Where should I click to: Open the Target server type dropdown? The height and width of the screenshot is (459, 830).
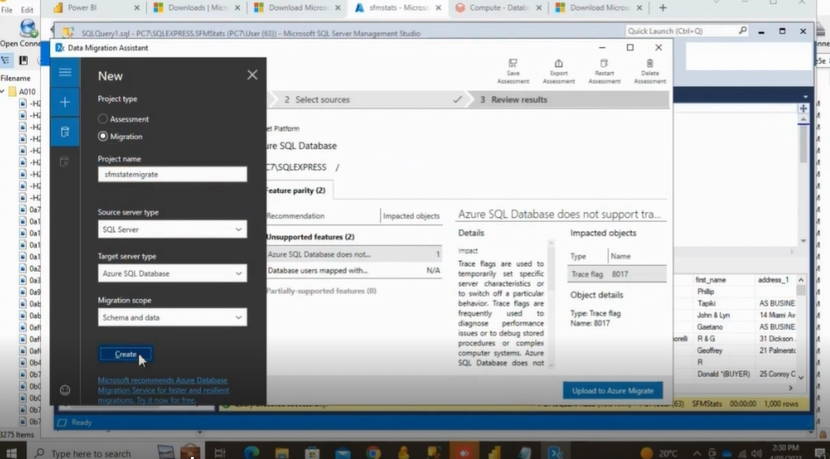click(172, 273)
